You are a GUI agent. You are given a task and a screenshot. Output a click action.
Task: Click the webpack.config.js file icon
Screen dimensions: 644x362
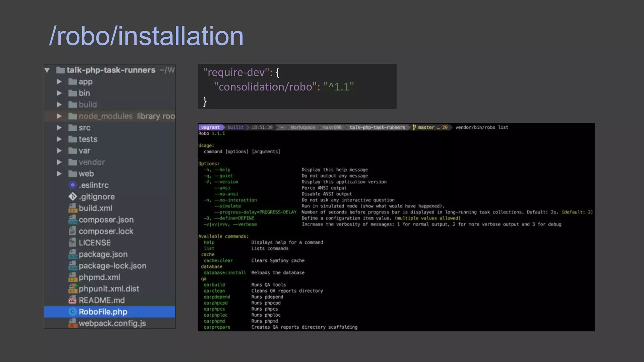click(x=73, y=323)
